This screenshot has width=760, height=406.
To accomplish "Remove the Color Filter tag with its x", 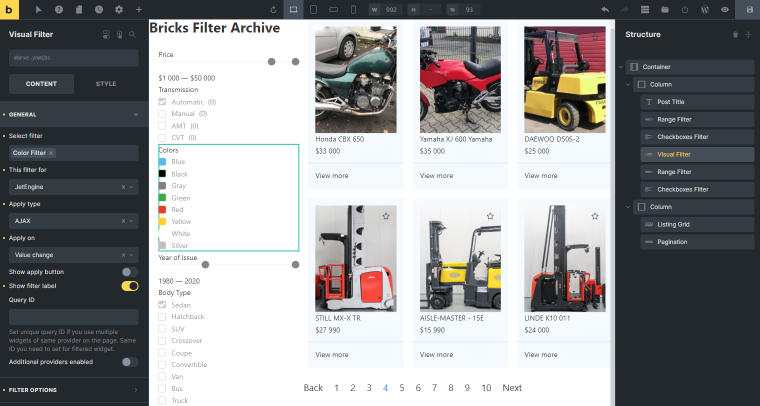I will point(51,153).
